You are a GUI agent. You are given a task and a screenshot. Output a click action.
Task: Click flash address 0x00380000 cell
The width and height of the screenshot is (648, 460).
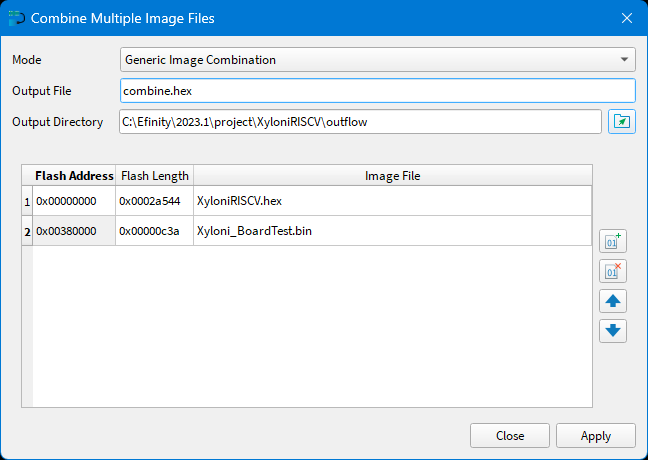(x=74, y=230)
